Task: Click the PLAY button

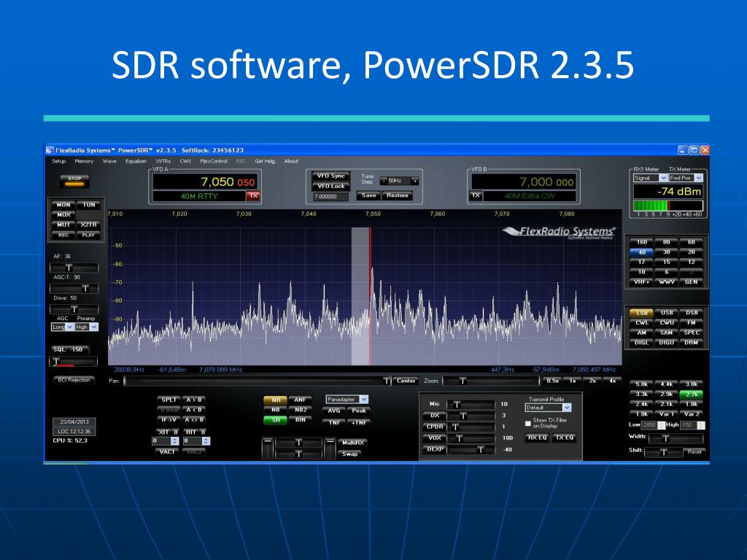Action: pyautogui.click(x=88, y=236)
